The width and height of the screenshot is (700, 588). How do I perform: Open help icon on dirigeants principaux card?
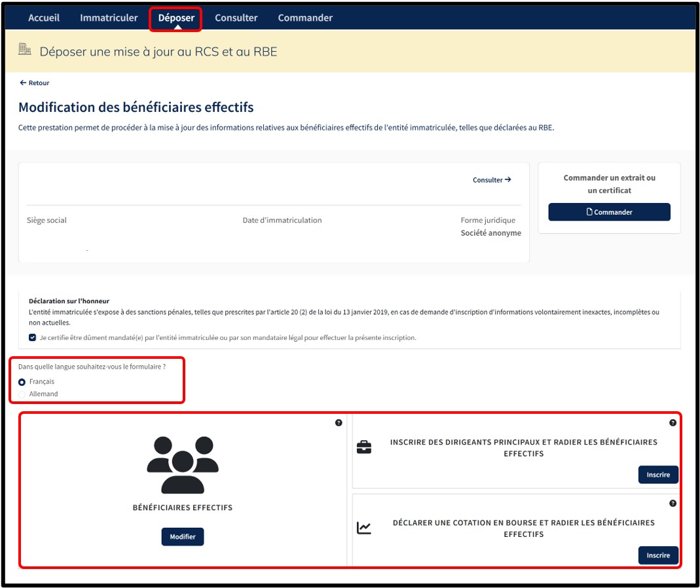pyautogui.click(x=672, y=423)
